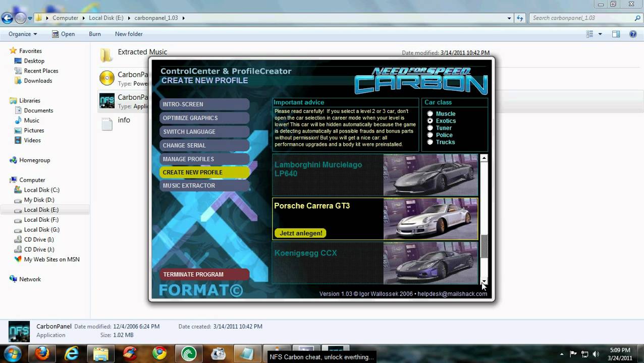The width and height of the screenshot is (644, 363).
Task: Open the recent pages dropdown arrow
Action: (30, 18)
